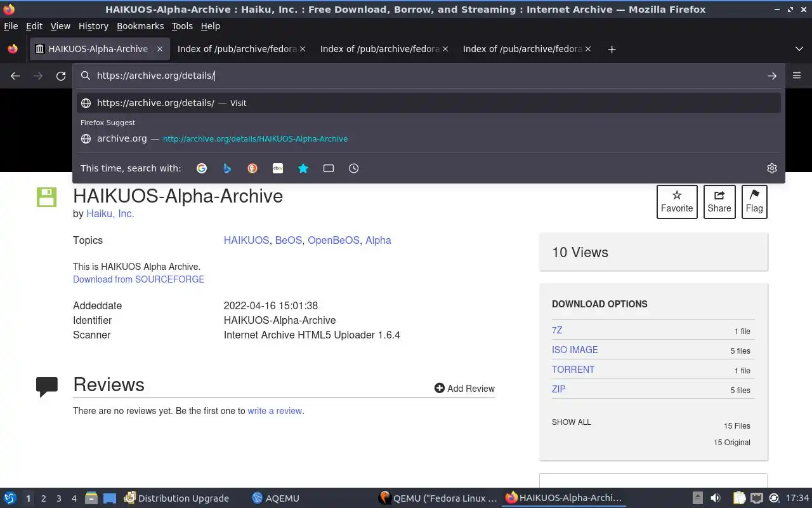Open the File menu
Screen dimensions: 812x508
click(x=11, y=26)
